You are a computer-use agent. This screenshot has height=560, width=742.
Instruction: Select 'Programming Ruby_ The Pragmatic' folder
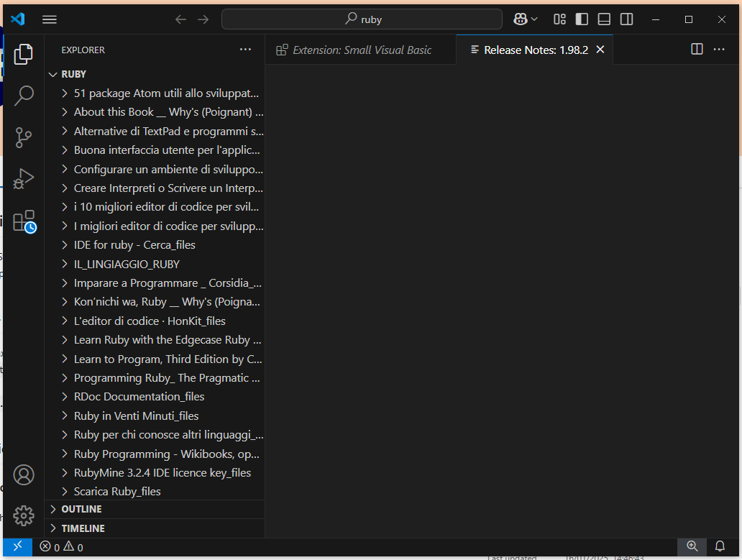[x=155, y=378]
